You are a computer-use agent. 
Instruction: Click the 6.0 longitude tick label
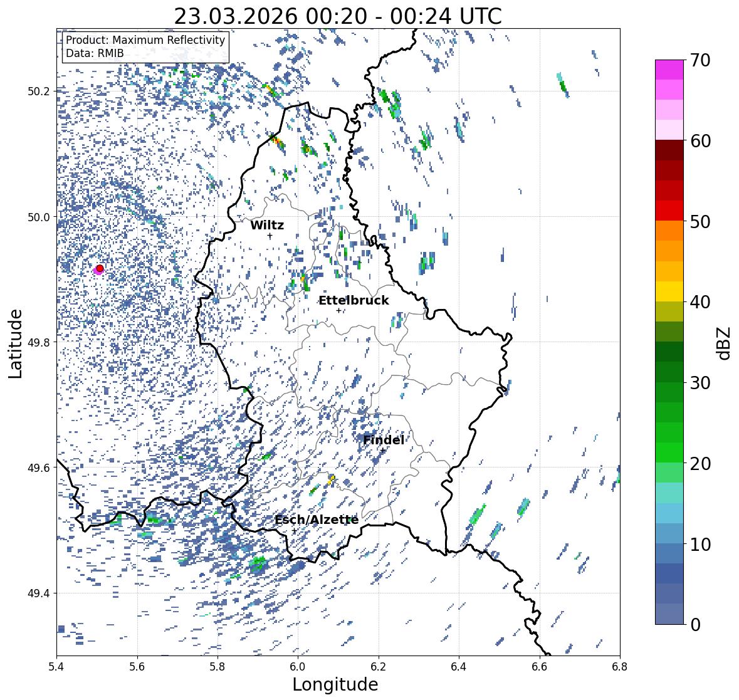298,666
